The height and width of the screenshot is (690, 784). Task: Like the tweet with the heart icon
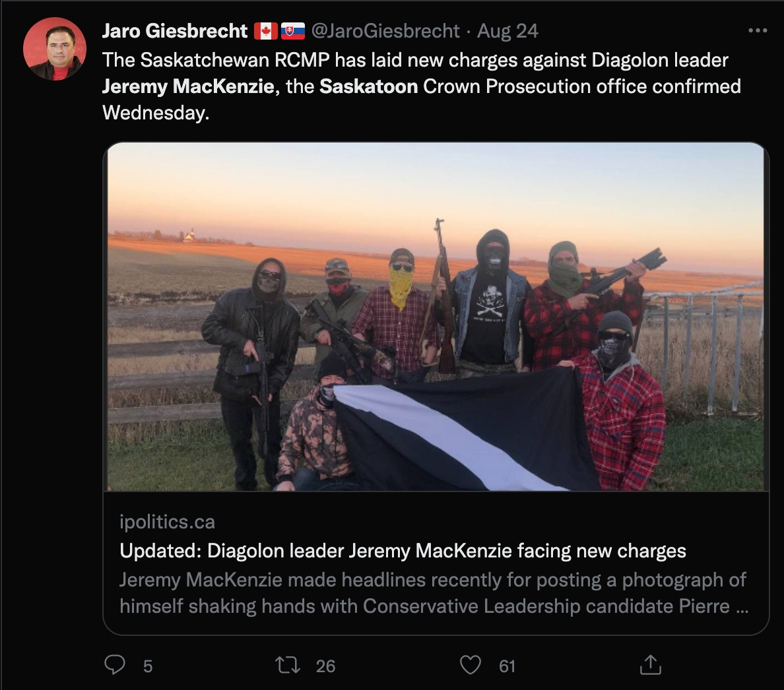click(470, 665)
